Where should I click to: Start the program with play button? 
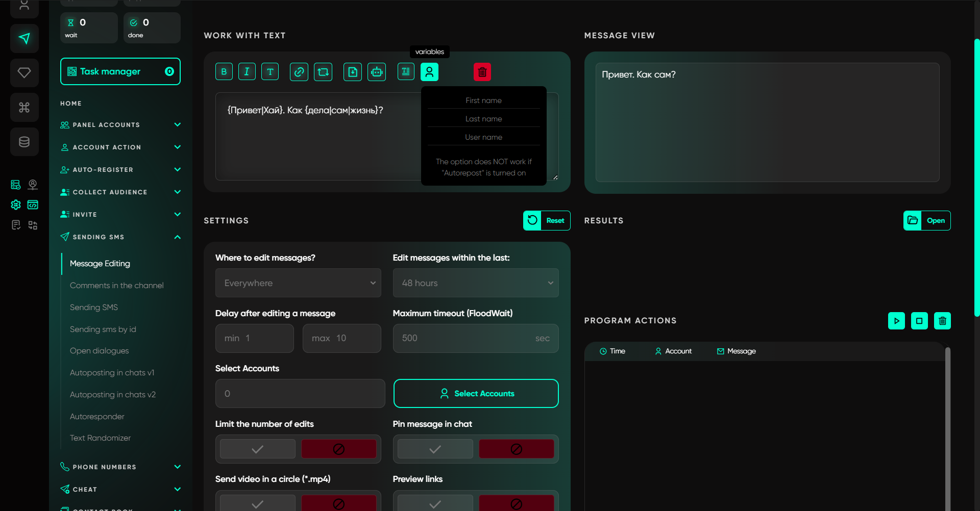[x=896, y=321]
